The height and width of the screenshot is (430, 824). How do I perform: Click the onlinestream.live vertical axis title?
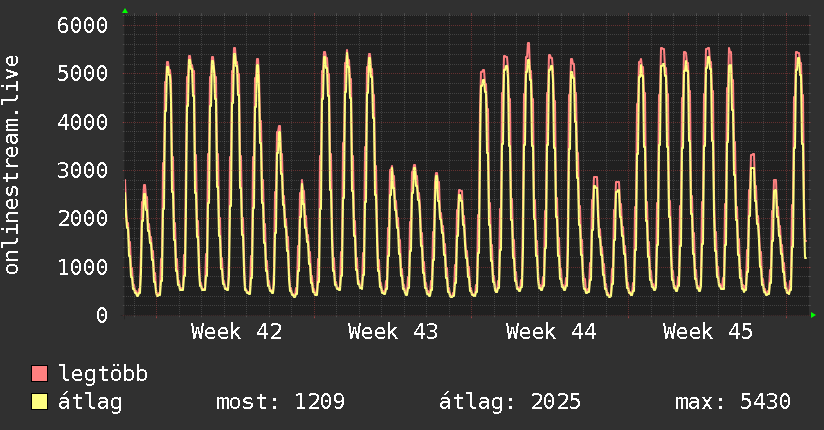12,165
